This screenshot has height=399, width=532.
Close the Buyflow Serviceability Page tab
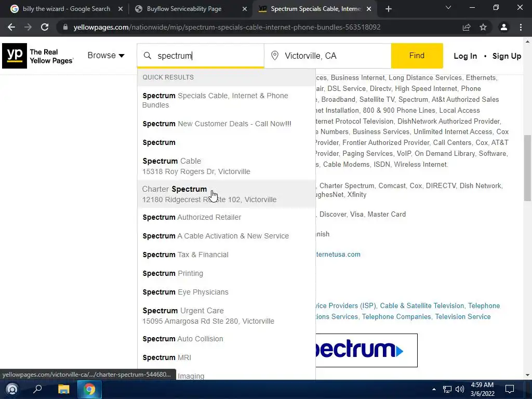click(245, 9)
